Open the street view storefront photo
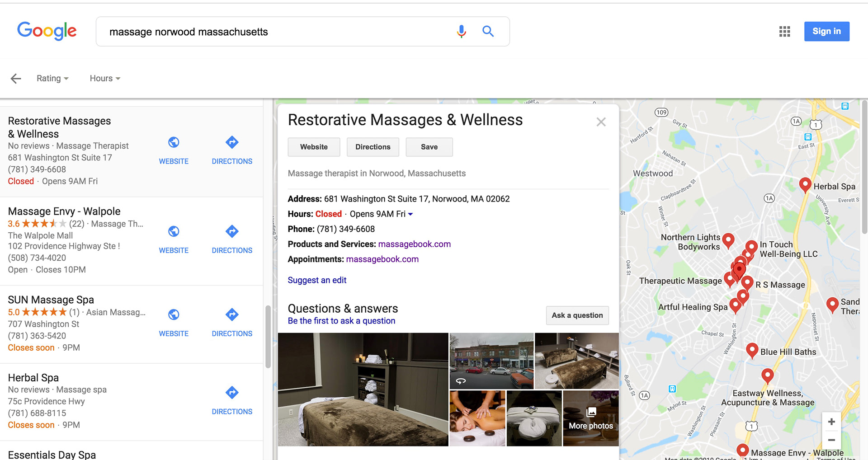The image size is (868, 460). point(491,361)
